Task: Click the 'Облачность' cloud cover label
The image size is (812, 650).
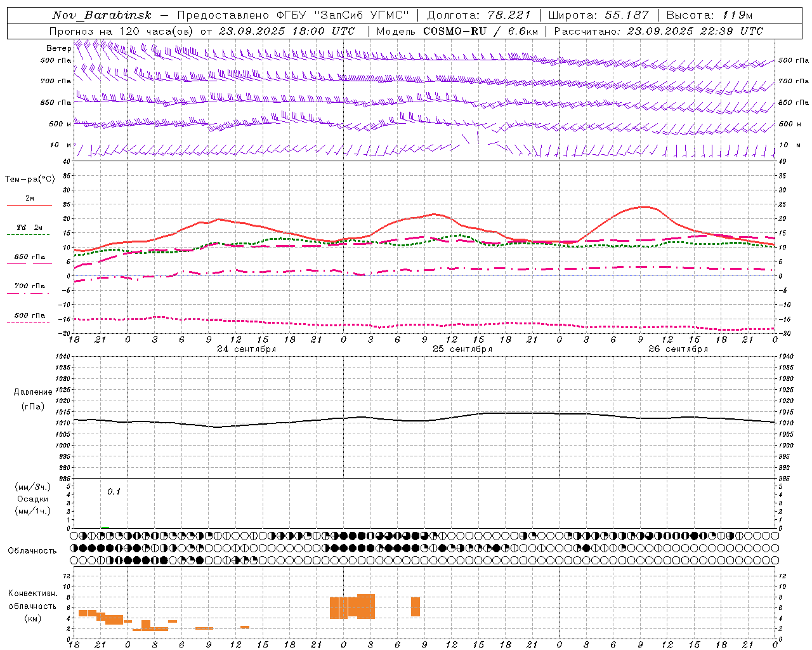Action: click(32, 551)
